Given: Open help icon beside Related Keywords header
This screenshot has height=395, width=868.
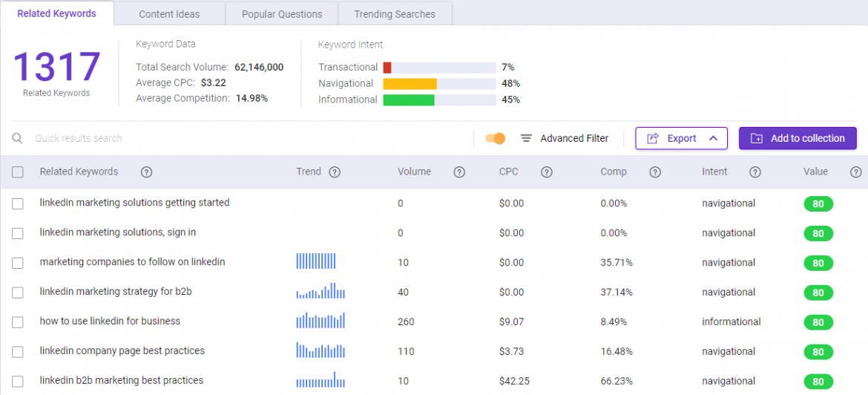Looking at the screenshot, I should click(146, 172).
